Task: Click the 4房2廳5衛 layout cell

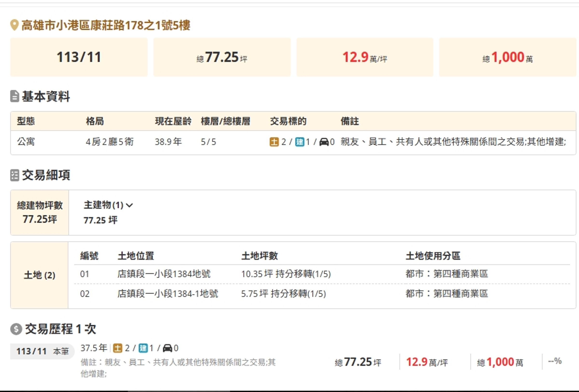Action: 110,142
